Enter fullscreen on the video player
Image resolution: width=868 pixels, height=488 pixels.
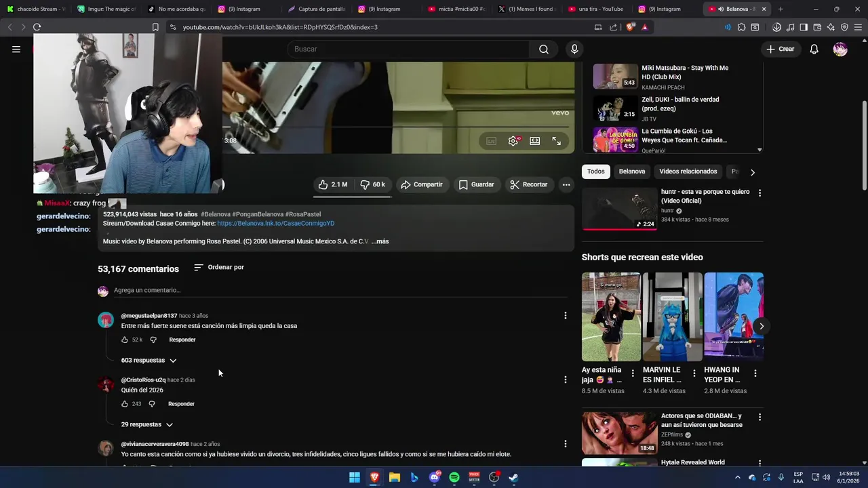click(x=556, y=141)
